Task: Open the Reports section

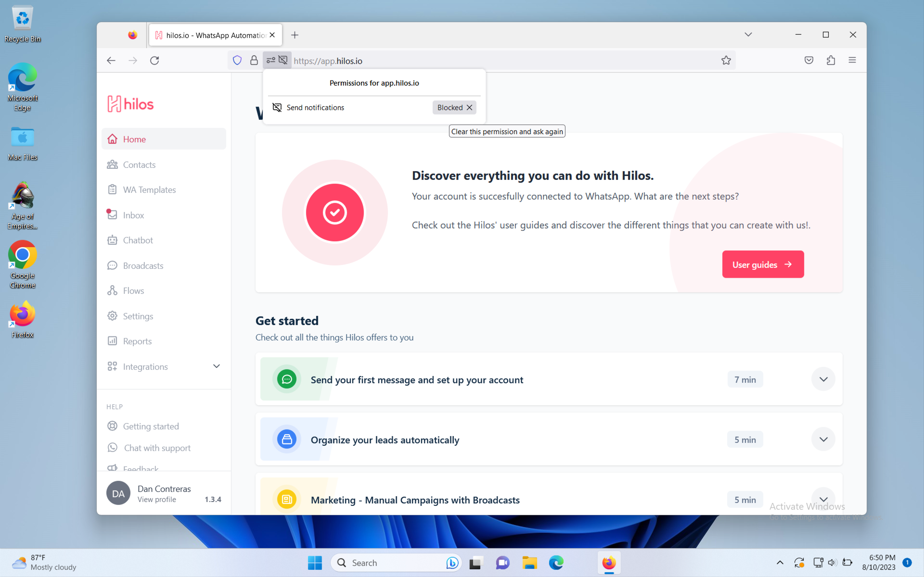Action: click(x=137, y=341)
